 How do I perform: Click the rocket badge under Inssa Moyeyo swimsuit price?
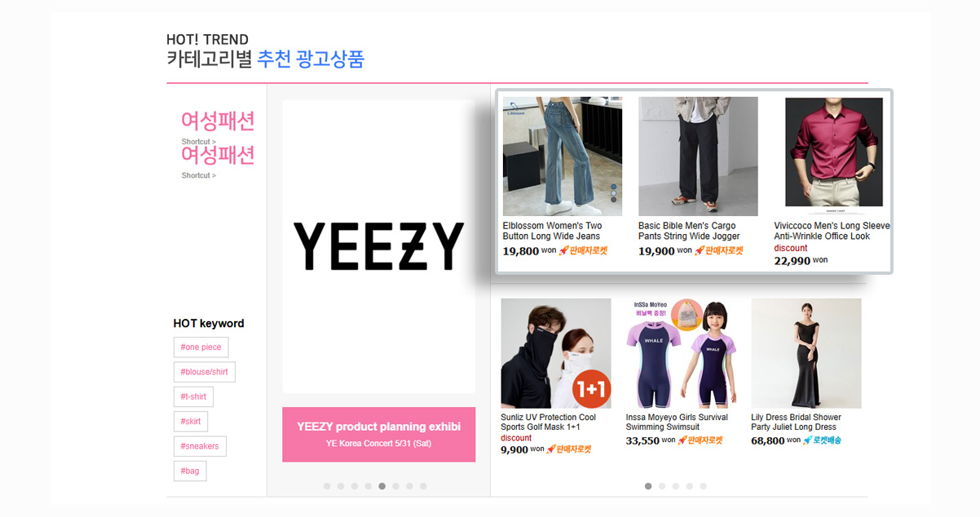pos(700,440)
